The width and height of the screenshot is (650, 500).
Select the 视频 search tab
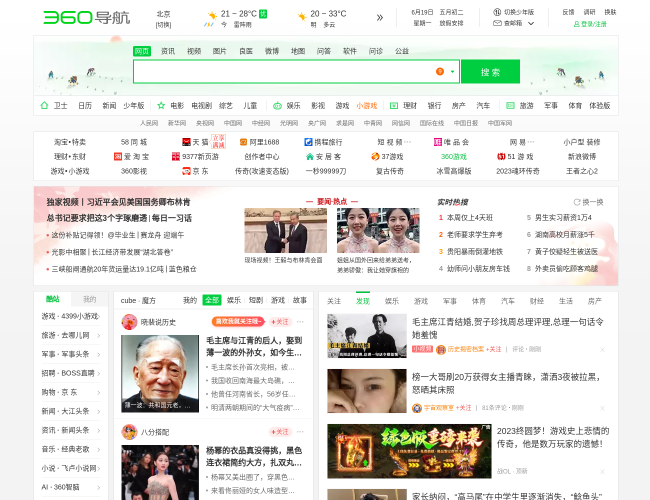[194, 51]
